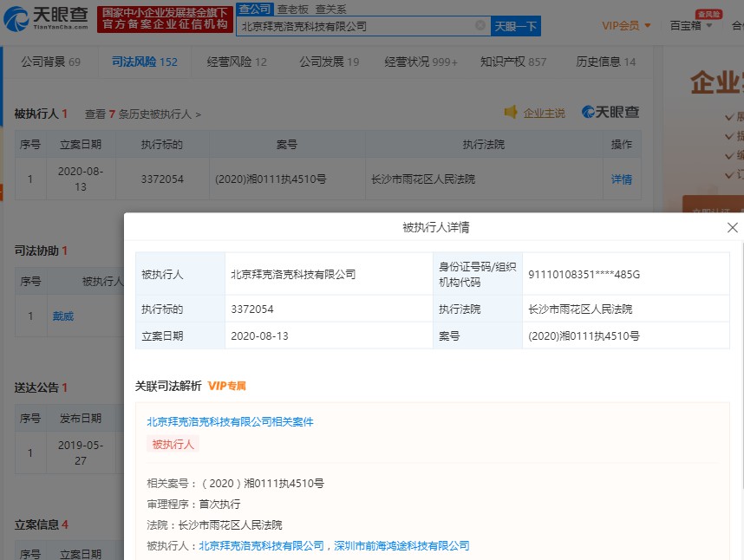Image resolution: width=744 pixels, height=560 pixels.
Task: Click the 91110108351****485G code value
Action: click(584, 275)
